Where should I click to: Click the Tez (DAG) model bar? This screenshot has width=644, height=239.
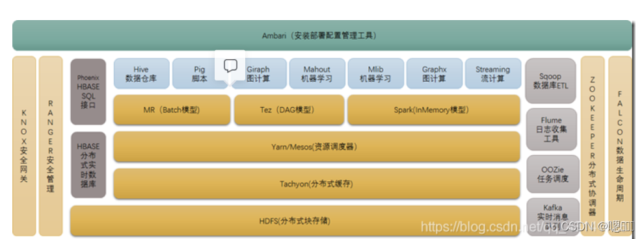289,110
